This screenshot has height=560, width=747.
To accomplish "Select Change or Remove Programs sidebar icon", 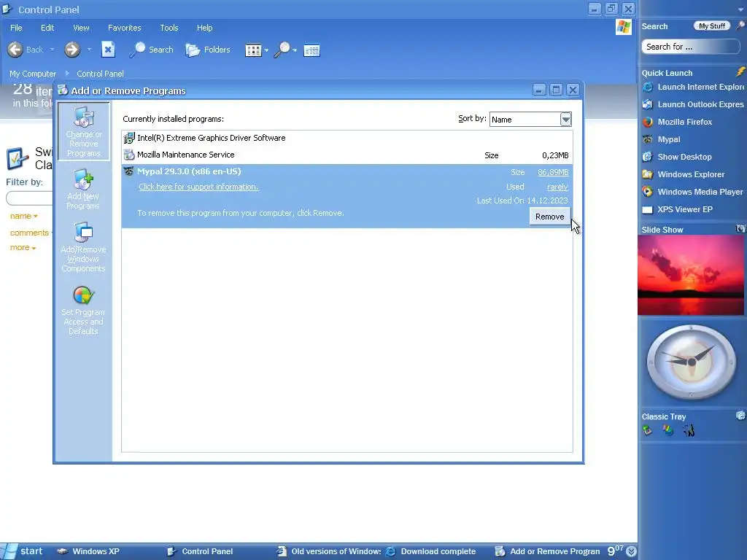I will click(x=83, y=131).
